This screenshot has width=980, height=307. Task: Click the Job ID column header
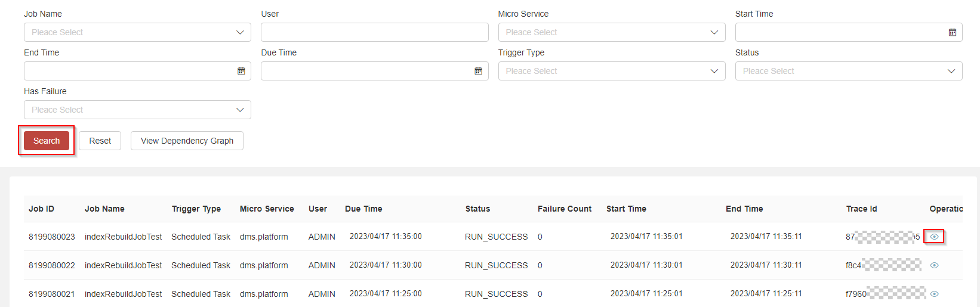(41, 209)
